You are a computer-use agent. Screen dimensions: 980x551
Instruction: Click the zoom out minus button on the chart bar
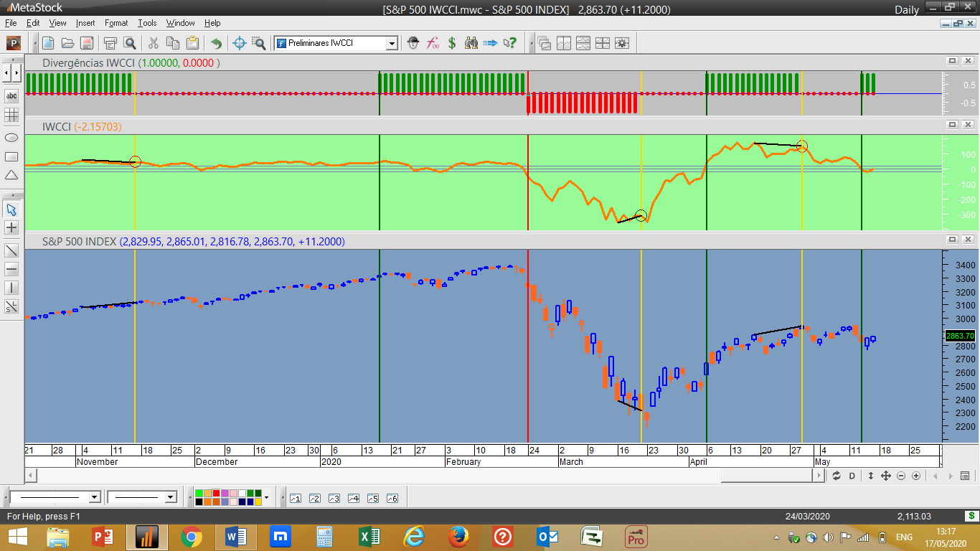901,476
